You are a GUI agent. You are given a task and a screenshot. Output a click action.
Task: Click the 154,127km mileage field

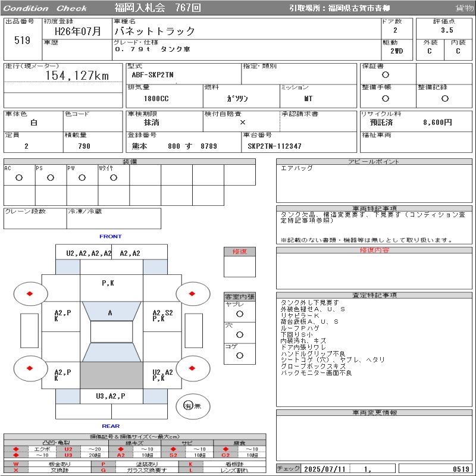[x=77, y=76]
